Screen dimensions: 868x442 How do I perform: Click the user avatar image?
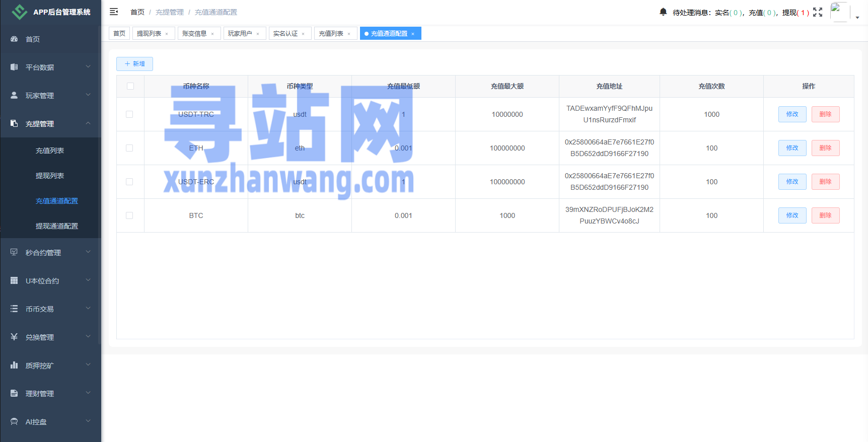point(839,12)
